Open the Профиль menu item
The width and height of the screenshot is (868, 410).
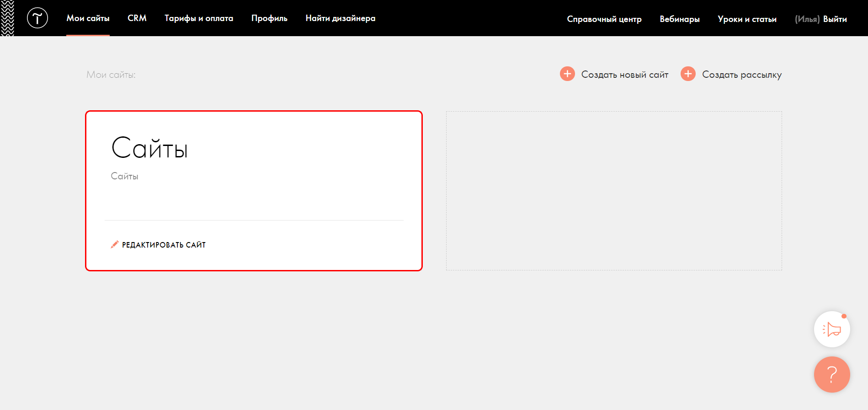269,18
